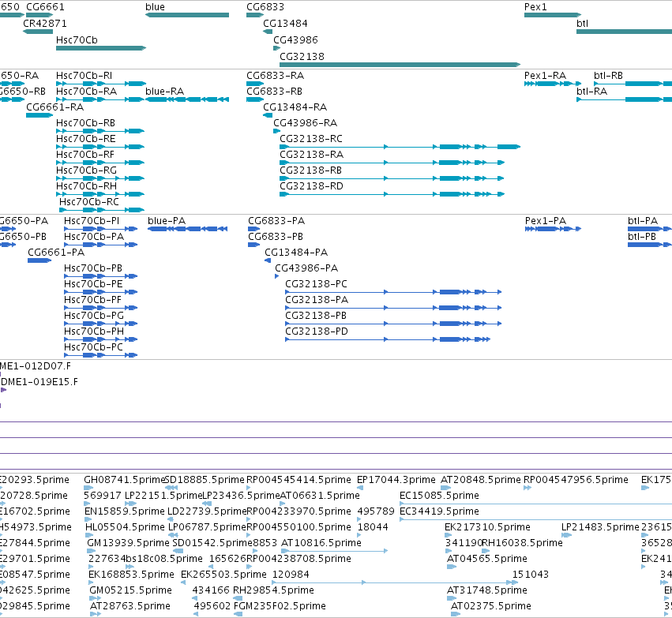Screen dimensions: 672x618
Task: Open EST RH16038.5prime label
Action: 522,542
